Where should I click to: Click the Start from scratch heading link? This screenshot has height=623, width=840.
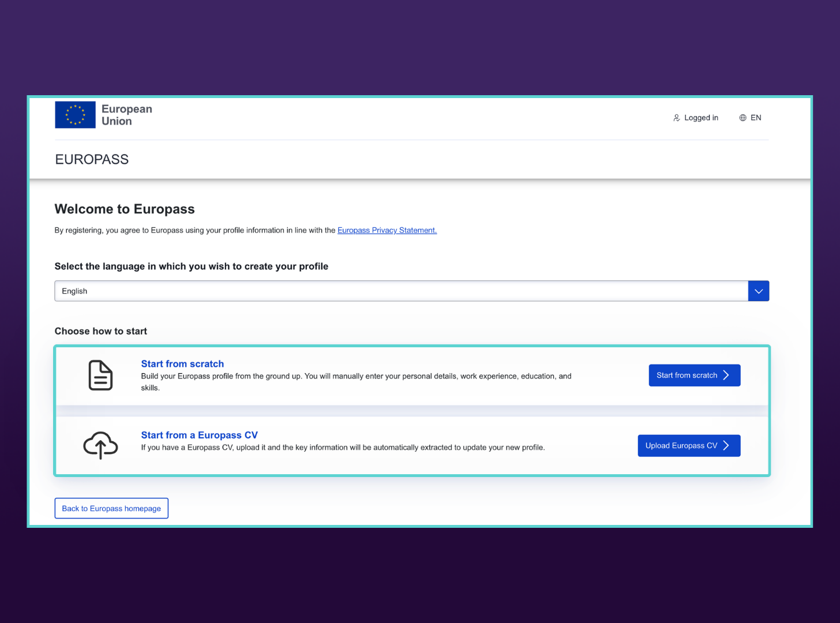tap(182, 364)
